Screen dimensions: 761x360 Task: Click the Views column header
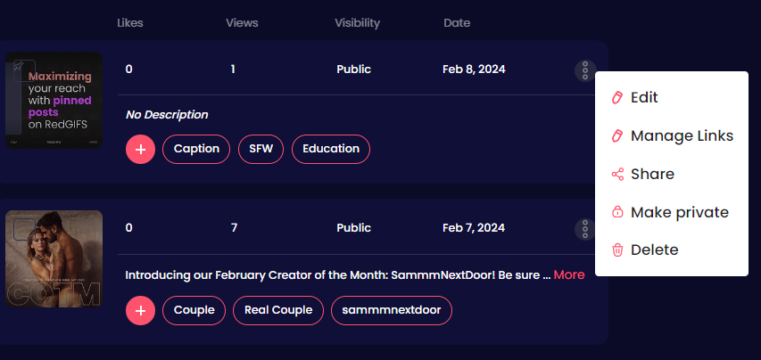coord(242,23)
